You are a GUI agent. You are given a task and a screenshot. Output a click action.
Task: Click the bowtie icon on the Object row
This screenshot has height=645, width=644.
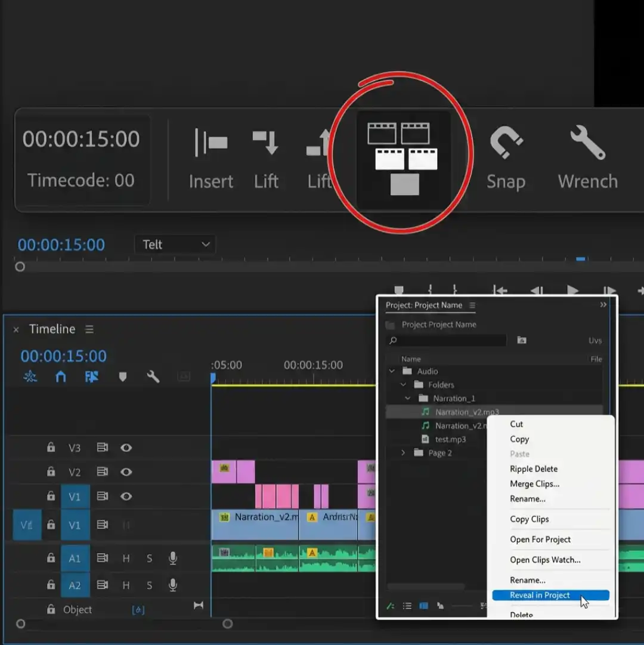[x=199, y=605]
